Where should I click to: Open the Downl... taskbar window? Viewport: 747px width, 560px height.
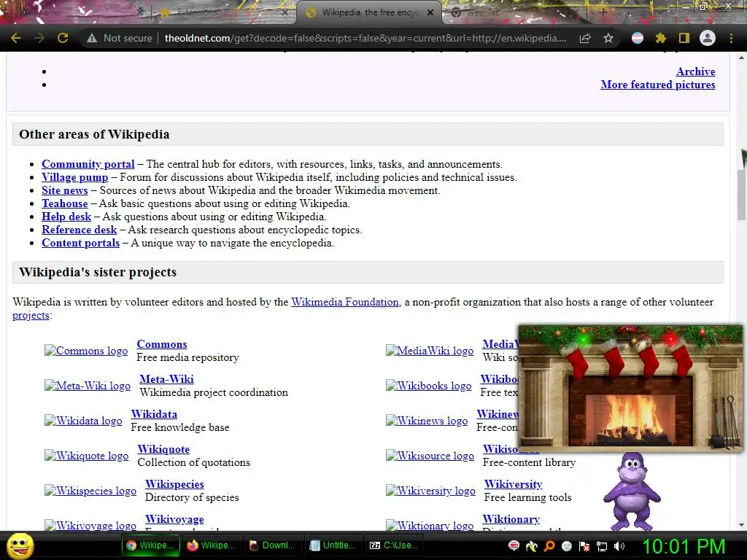pyautogui.click(x=273, y=545)
